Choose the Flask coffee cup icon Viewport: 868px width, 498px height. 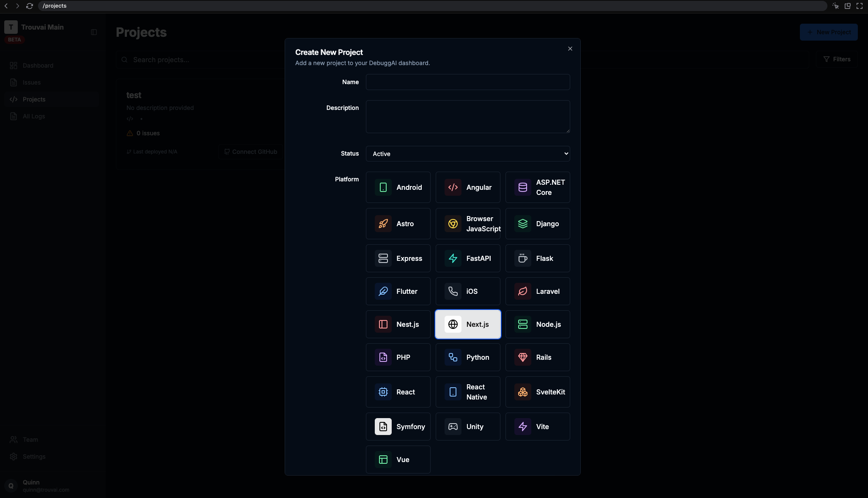[x=522, y=258]
